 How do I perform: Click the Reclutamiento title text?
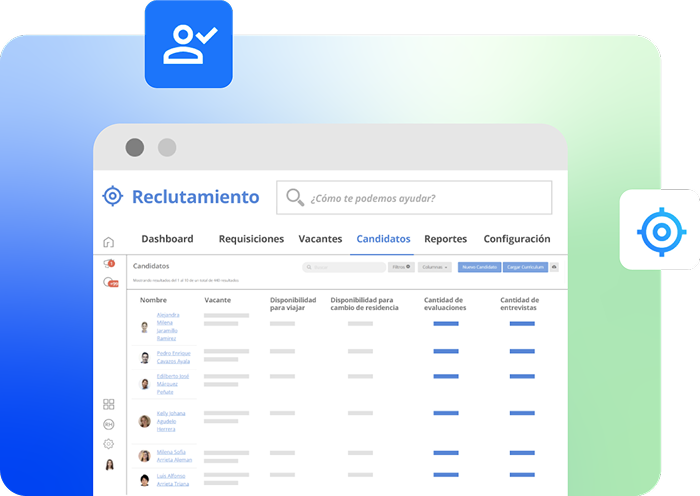(x=196, y=196)
